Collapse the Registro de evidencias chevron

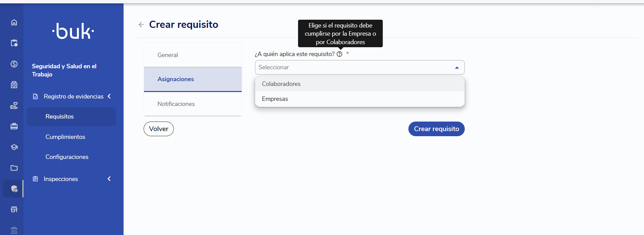coord(109,96)
